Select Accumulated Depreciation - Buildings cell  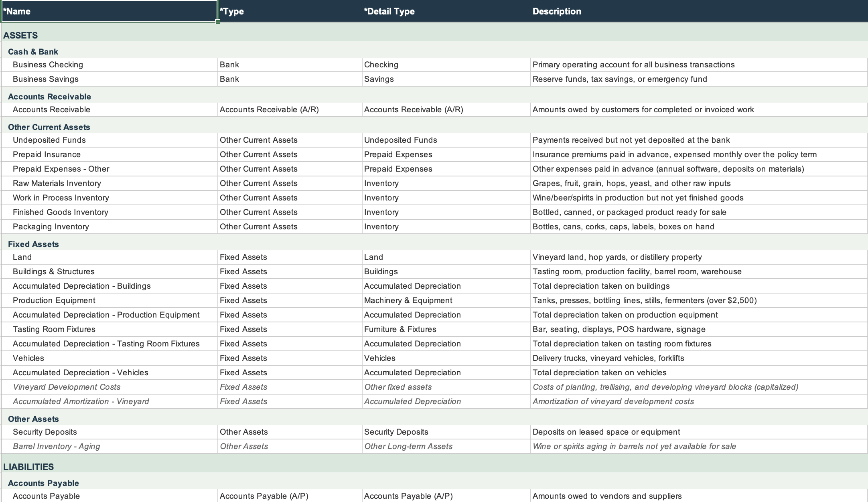(110, 286)
